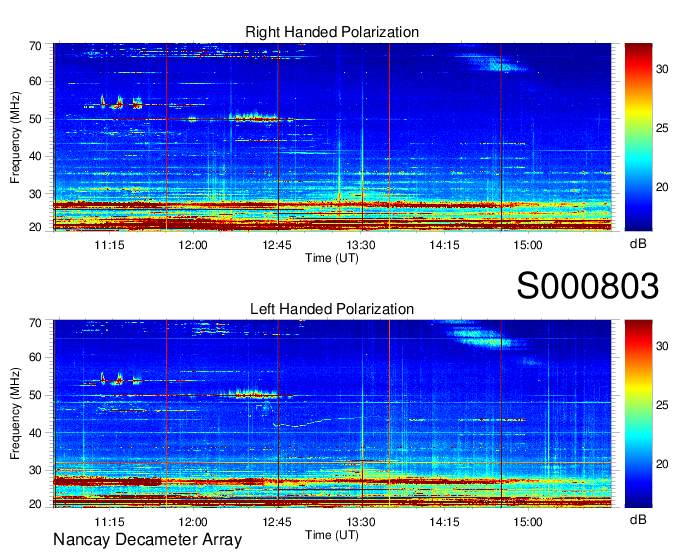The image size is (680, 552).
Task: Click 70 frequency tick of Left Handed plot
Action: click(35, 323)
